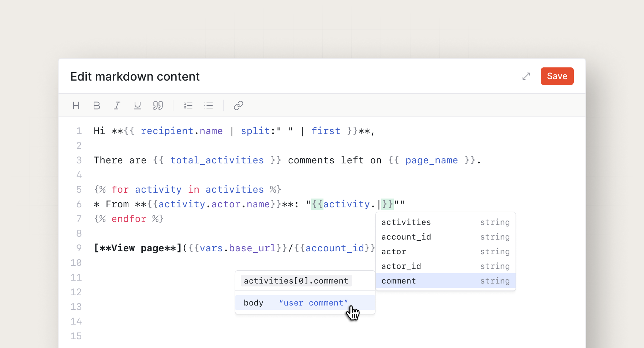Toggle underline formatting icon
The width and height of the screenshot is (644, 348).
[x=138, y=106]
